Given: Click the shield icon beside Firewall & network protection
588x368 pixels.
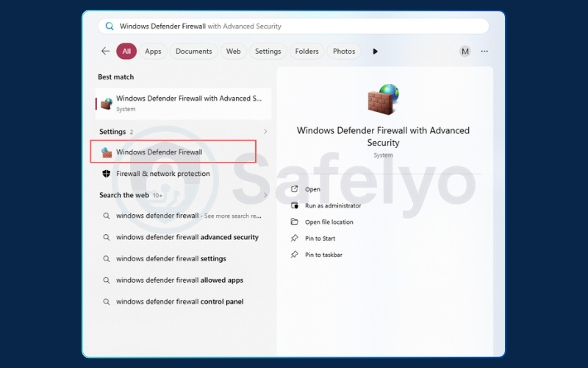Looking at the screenshot, I should pyautogui.click(x=107, y=174).
